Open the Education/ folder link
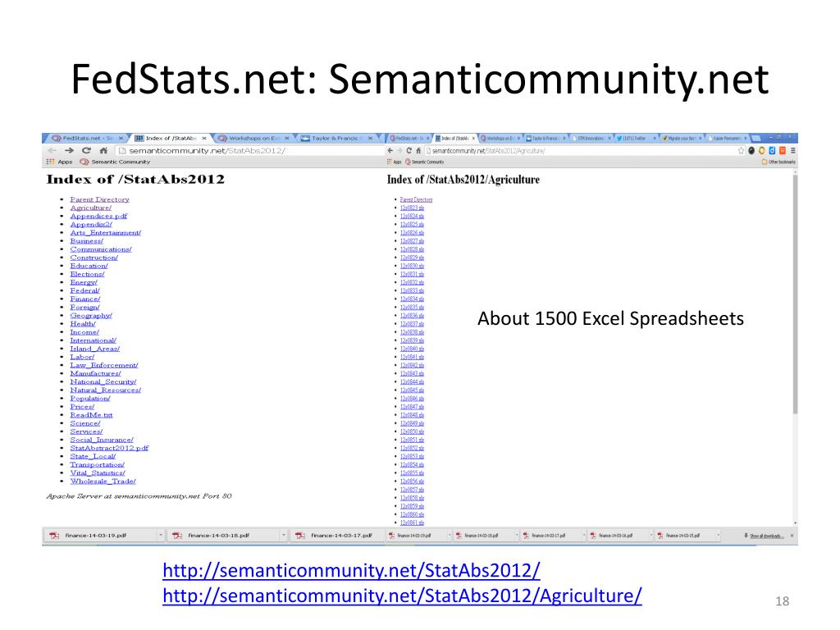 coord(89,266)
